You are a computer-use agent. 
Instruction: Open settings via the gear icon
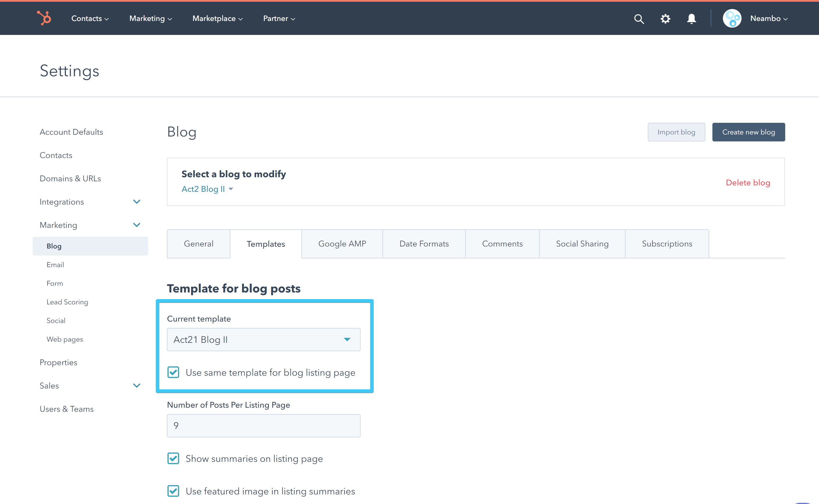tap(665, 19)
